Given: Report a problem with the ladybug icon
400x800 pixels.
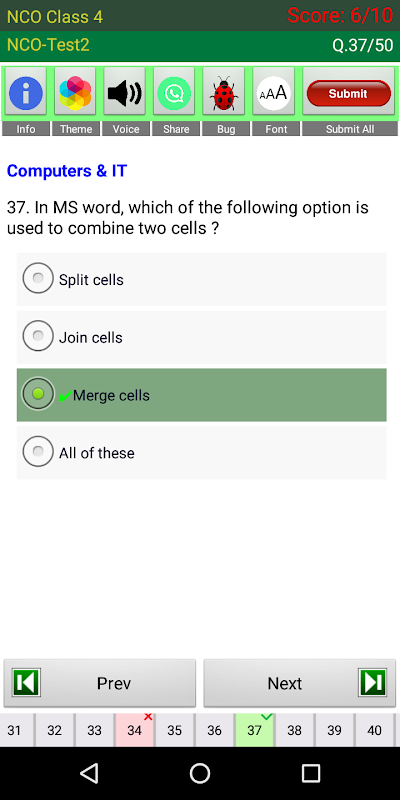Looking at the screenshot, I should click(x=223, y=93).
